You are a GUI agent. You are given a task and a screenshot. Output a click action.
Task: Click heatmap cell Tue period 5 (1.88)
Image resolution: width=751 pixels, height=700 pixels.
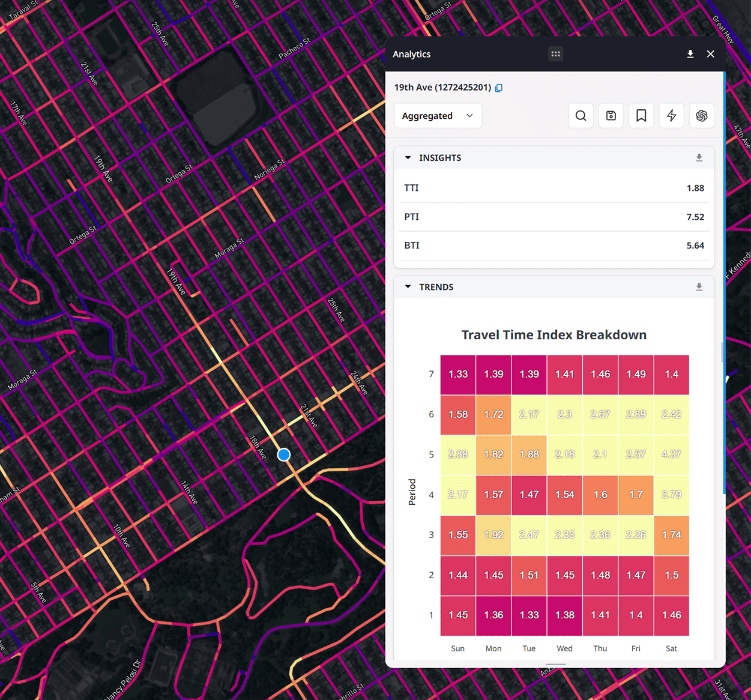point(529,454)
